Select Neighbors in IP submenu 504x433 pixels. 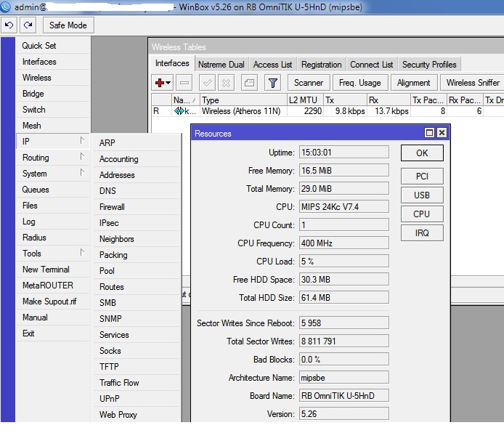point(137,239)
